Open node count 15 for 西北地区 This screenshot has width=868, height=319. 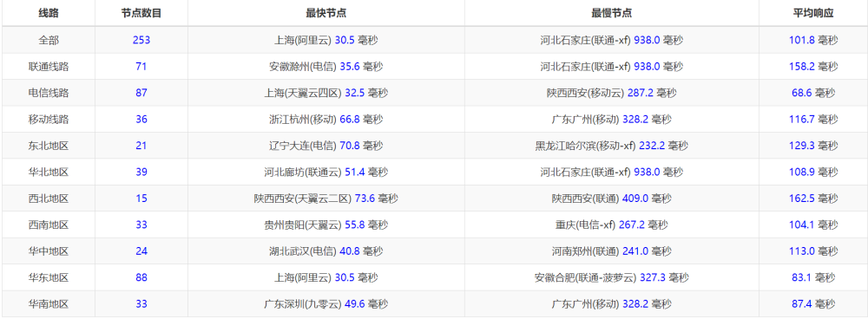[x=141, y=199]
